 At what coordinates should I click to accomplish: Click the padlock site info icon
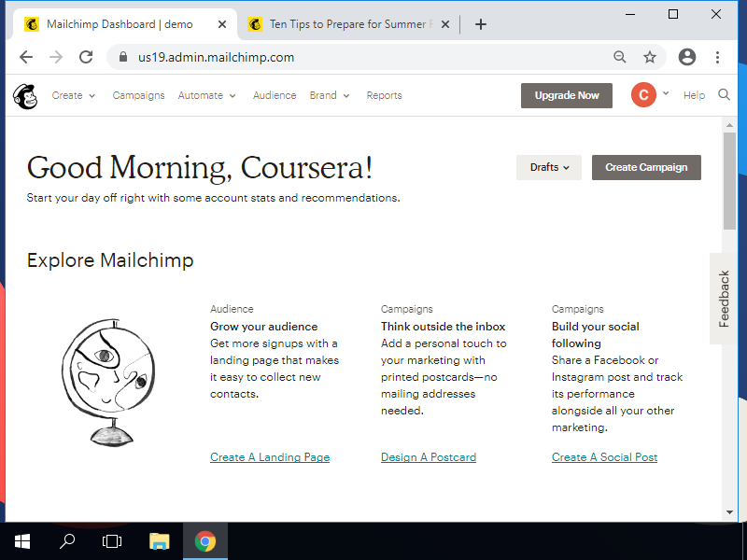click(123, 57)
